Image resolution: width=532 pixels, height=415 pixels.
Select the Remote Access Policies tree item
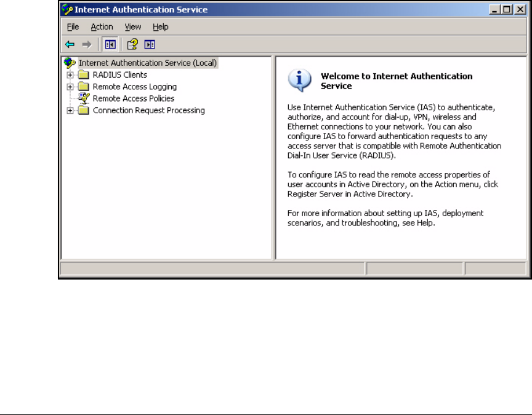[x=134, y=99]
